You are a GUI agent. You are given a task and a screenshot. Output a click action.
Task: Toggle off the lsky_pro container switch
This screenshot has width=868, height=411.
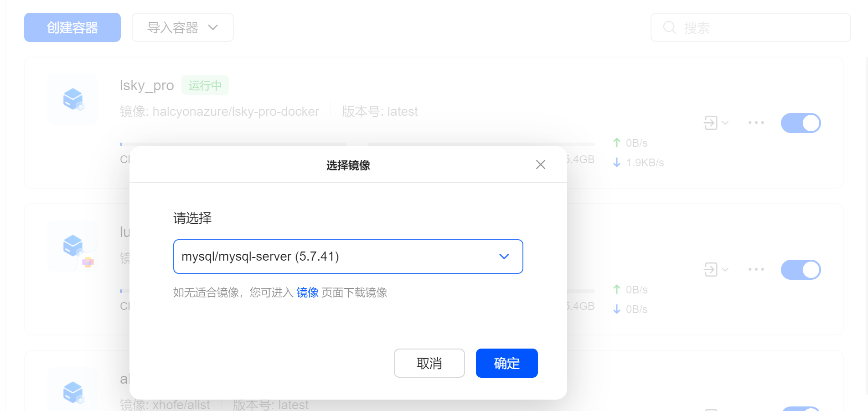pos(801,123)
